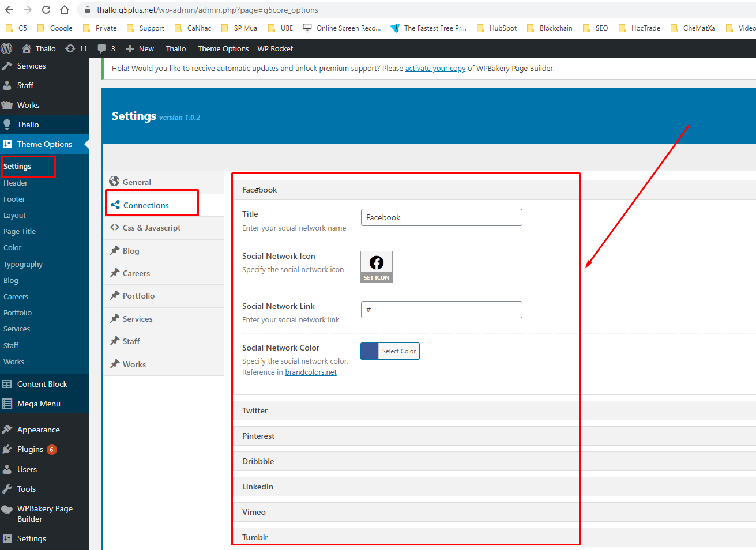Open the WPBakery Page Builder menu

44,514
